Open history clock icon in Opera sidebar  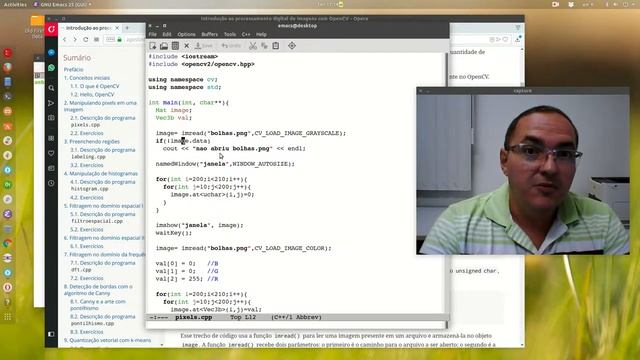coord(51,183)
